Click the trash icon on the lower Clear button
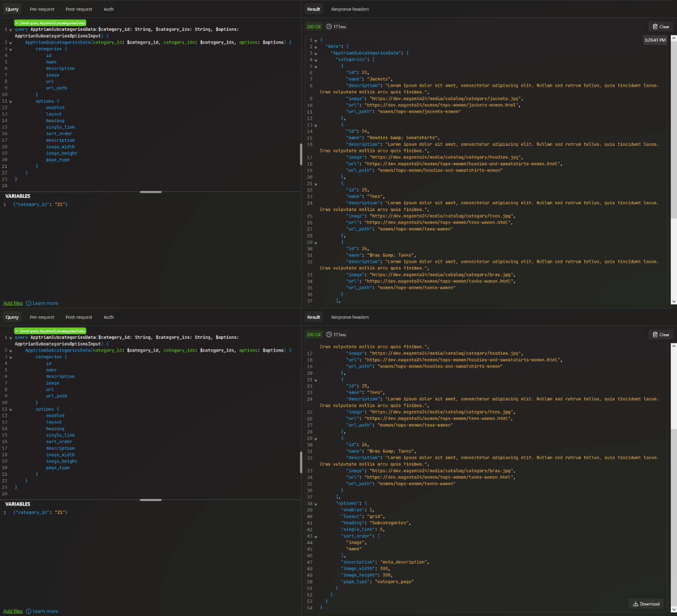 click(x=655, y=335)
